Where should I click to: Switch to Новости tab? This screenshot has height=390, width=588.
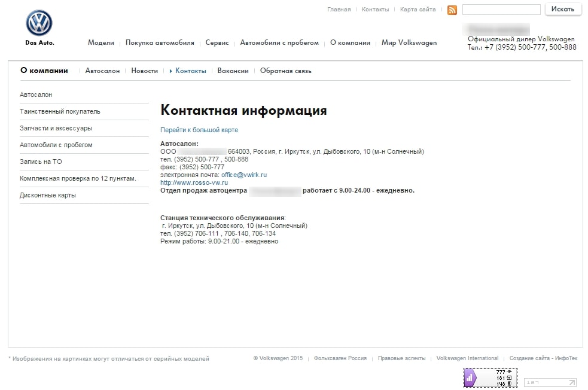click(x=144, y=71)
